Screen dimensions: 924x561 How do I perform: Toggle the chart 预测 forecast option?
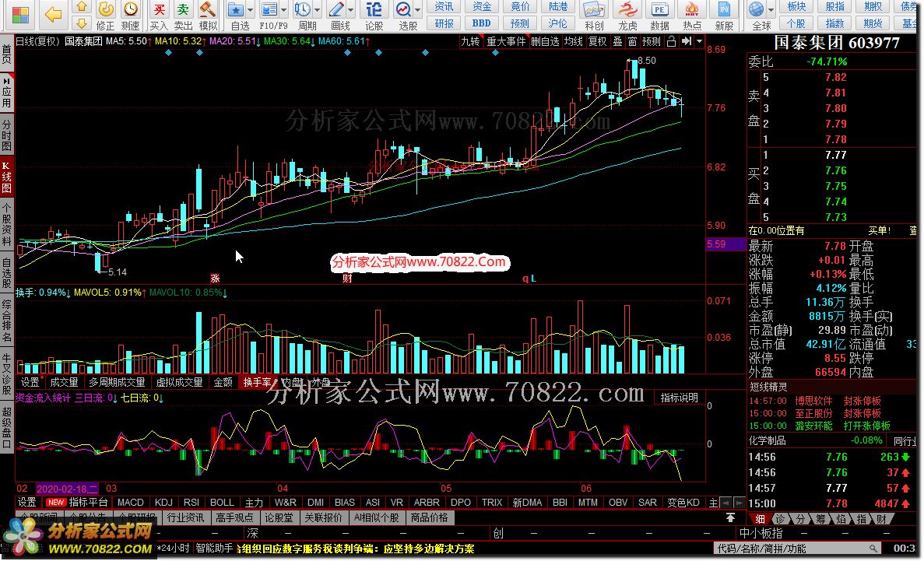tap(652, 41)
